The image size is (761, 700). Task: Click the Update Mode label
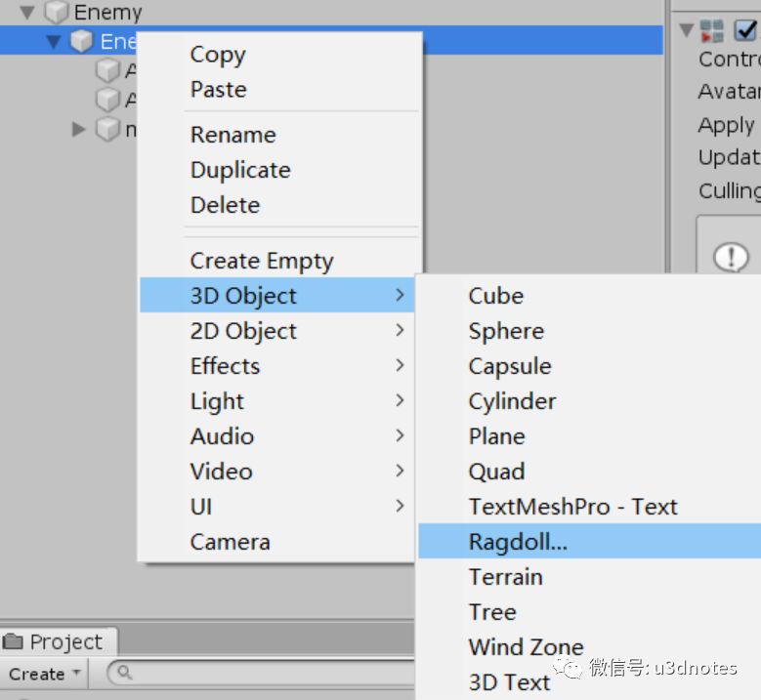pos(729,157)
